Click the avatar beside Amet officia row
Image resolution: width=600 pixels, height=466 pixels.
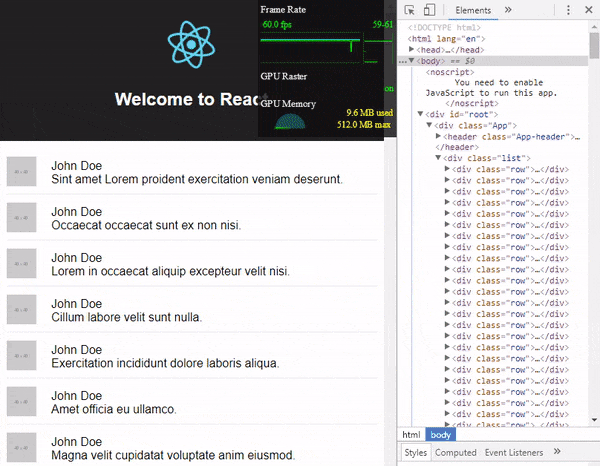click(21, 401)
